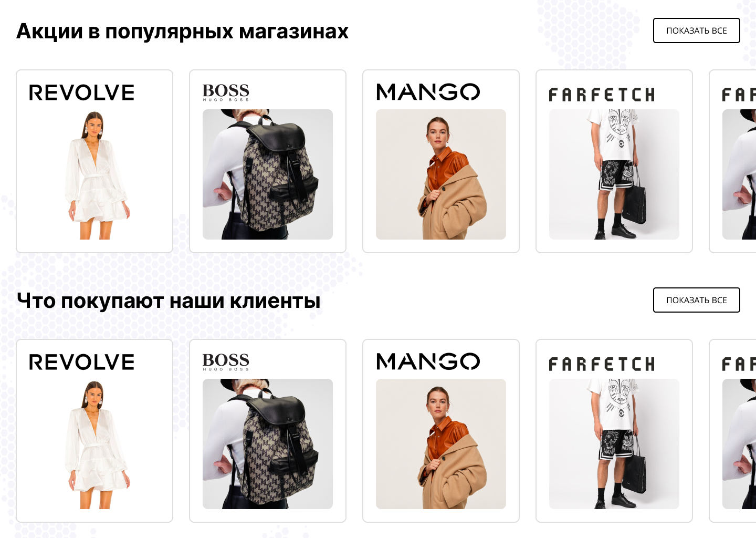Click the MANGO logo in the clients section
This screenshot has height=538, width=756.
[428, 361]
